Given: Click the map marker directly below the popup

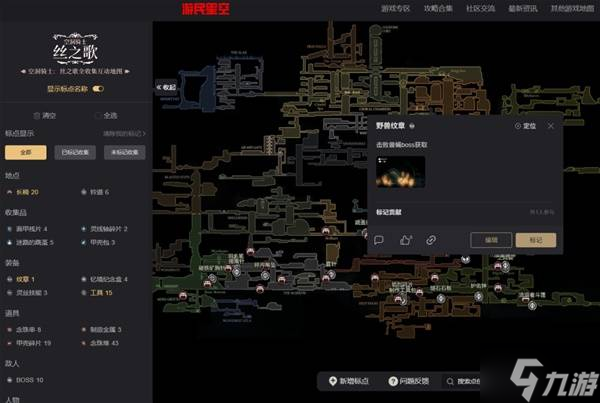Looking at the screenshot, I should (465, 260).
